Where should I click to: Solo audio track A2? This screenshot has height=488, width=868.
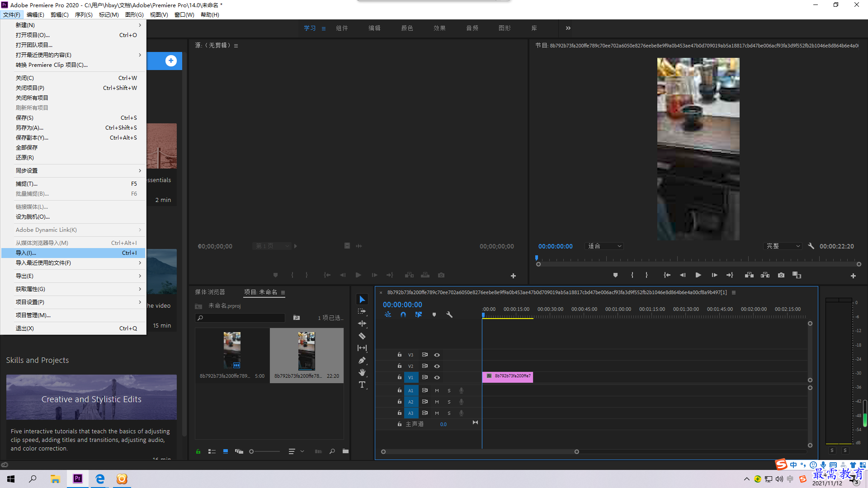[449, 402]
